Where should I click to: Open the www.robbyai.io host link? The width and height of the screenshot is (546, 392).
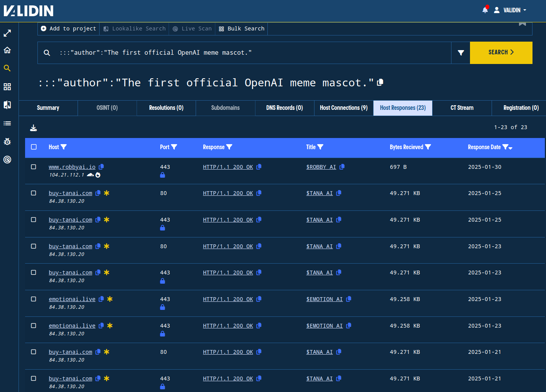(x=72, y=167)
